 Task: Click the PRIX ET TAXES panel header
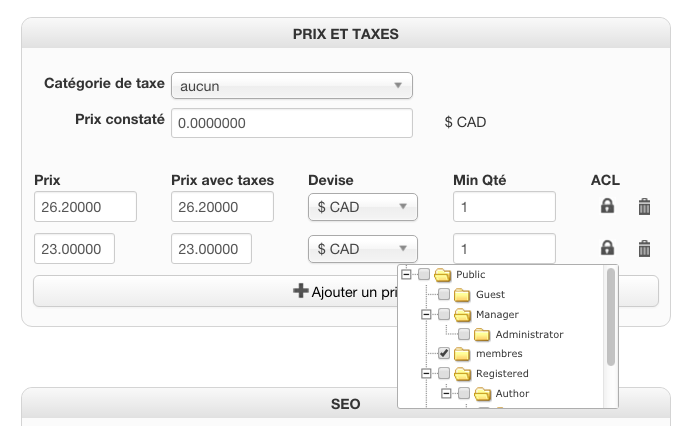(345, 34)
